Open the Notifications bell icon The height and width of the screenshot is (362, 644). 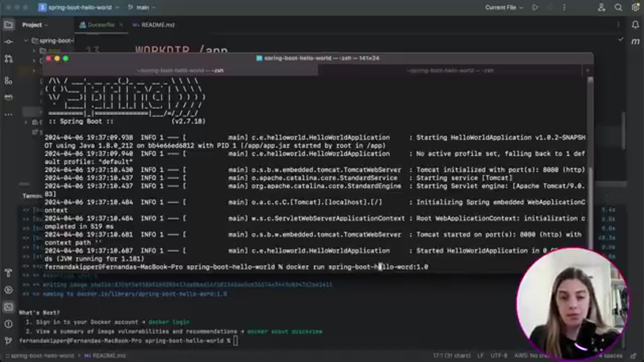click(635, 25)
